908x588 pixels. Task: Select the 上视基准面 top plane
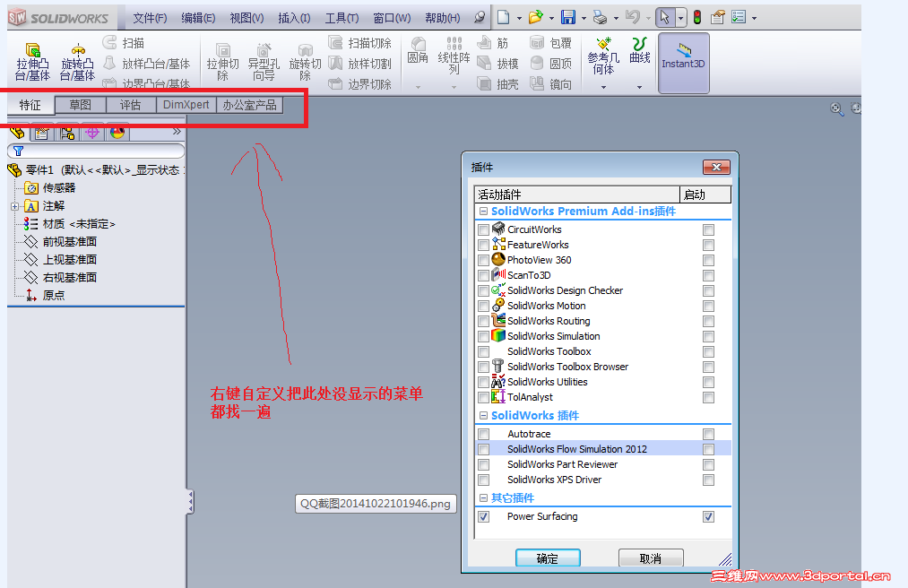click(x=60, y=260)
